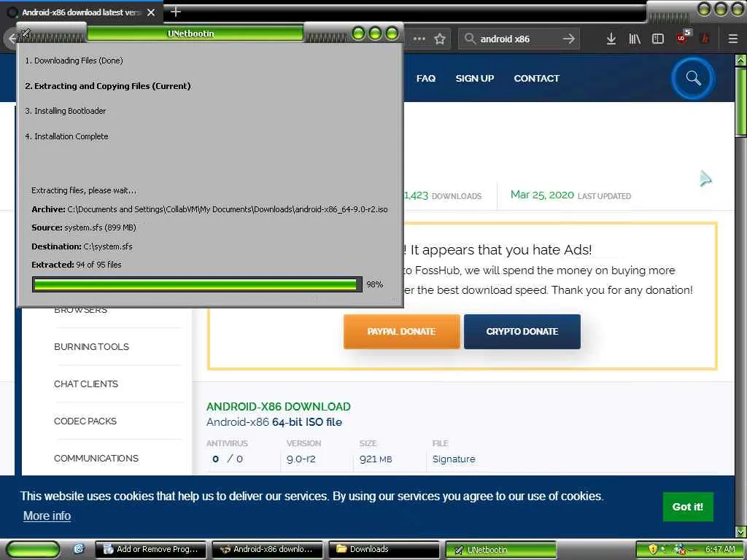Screen dimensions: 747x560
Task: Click the version value 9.0-r2
Action: 301,459
